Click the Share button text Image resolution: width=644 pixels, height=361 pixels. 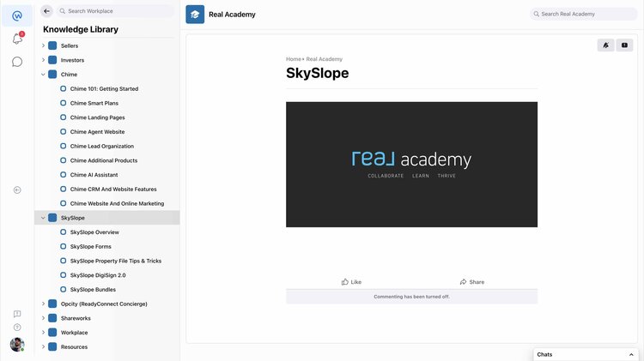coord(477,282)
